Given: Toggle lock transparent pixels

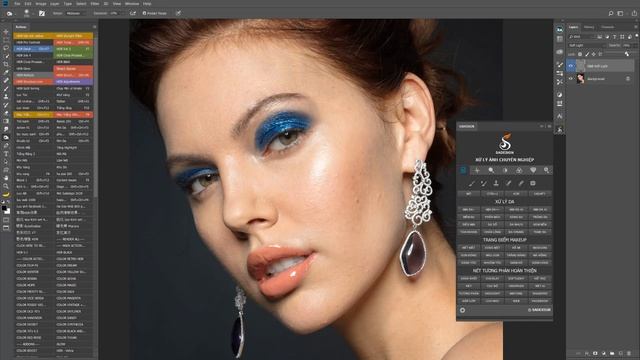Looking at the screenshot, I should tap(580, 54).
